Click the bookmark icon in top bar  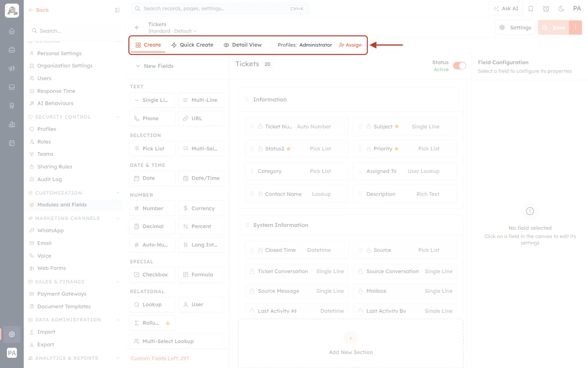click(531, 9)
